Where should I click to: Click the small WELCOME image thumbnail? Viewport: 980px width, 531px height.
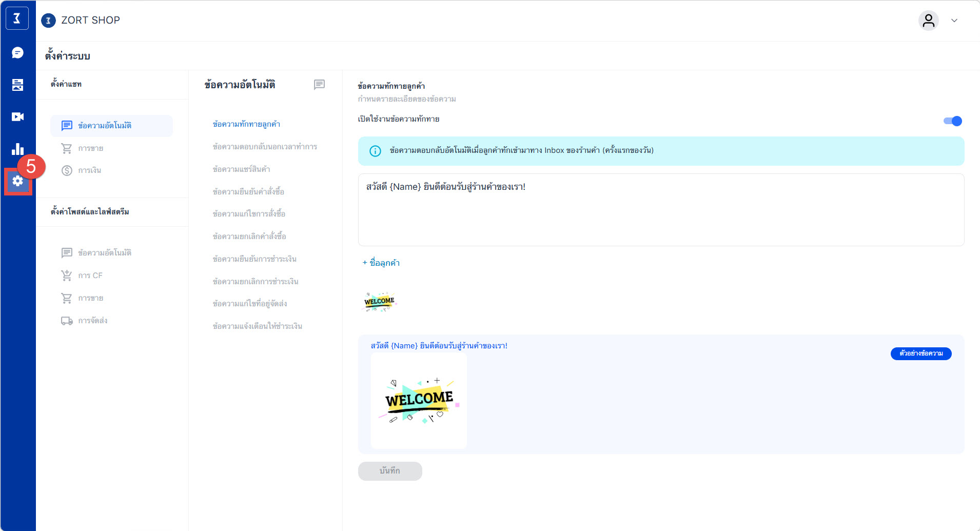pos(379,302)
